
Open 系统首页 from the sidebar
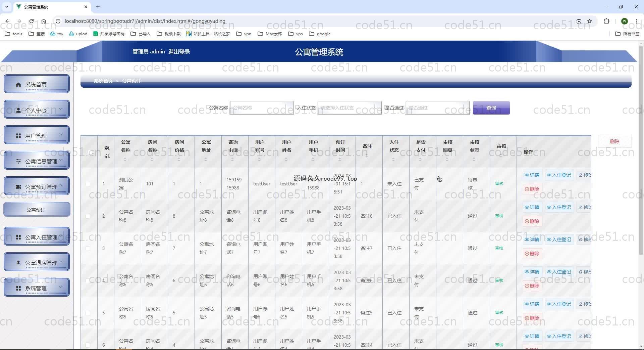tap(37, 84)
